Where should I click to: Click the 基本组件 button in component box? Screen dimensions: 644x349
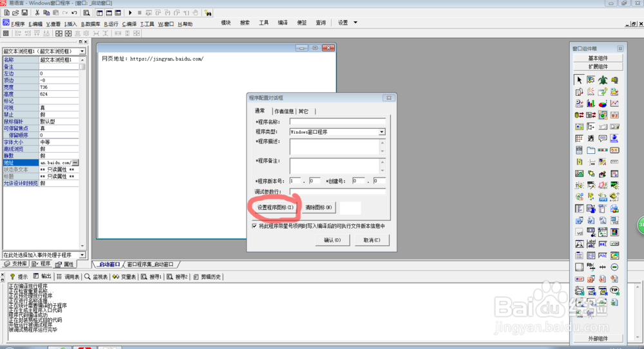598,58
